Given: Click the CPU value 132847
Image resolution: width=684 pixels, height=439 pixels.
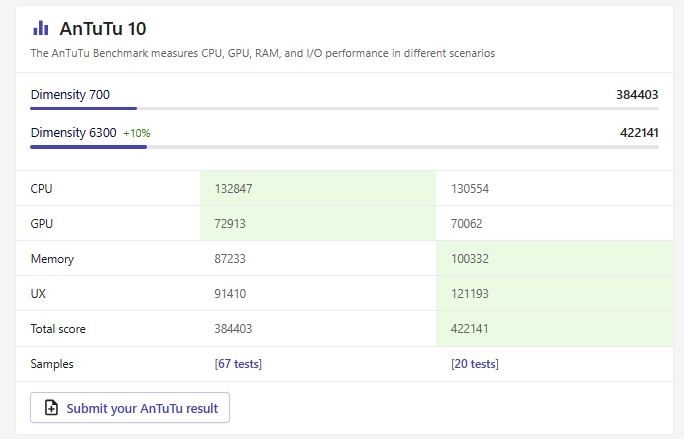Looking at the screenshot, I should click(x=233, y=189).
